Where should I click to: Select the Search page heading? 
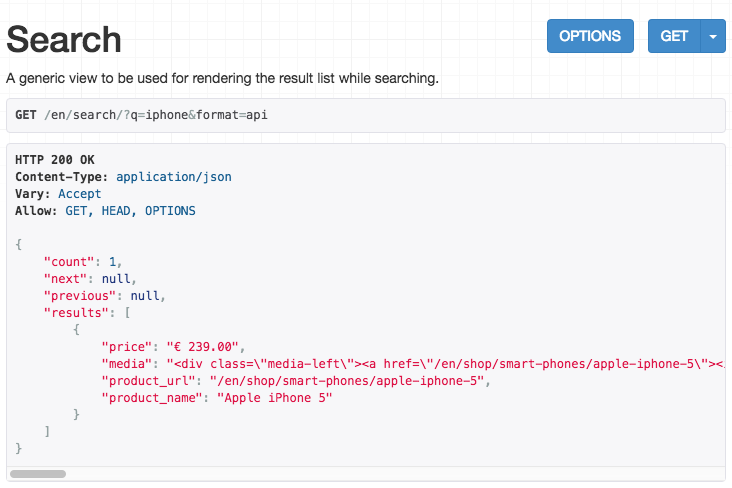(x=64, y=39)
